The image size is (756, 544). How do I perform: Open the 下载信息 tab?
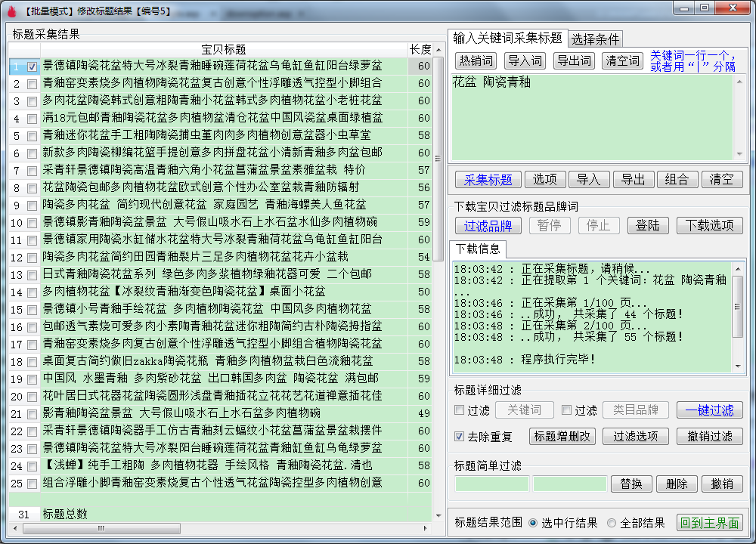tap(477, 249)
